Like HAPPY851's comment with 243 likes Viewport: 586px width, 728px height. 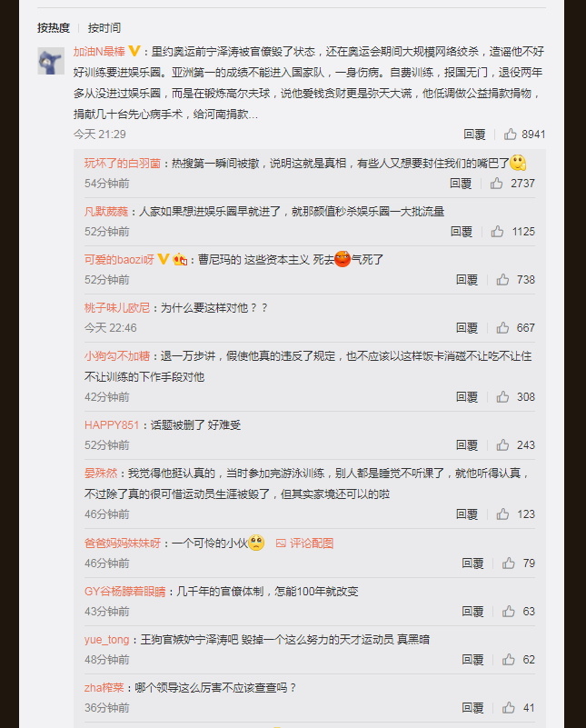click(x=503, y=445)
